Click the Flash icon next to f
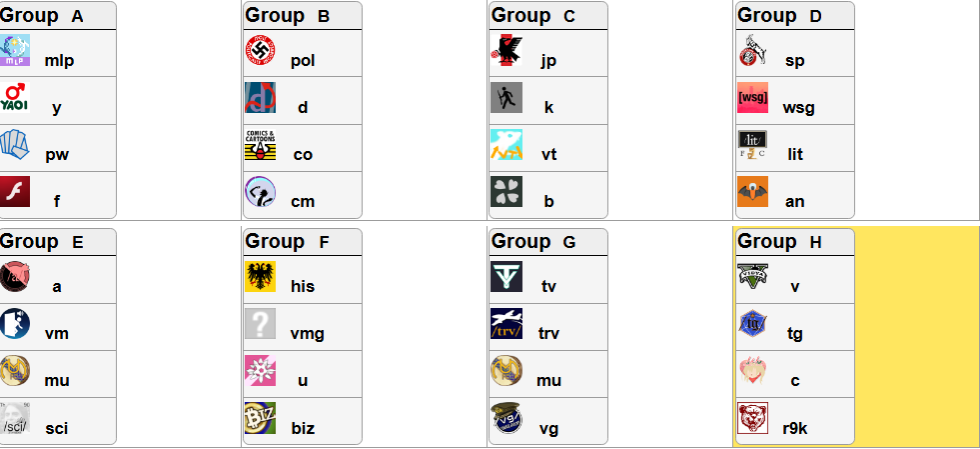Screen dimensions: 980x449 [14, 191]
